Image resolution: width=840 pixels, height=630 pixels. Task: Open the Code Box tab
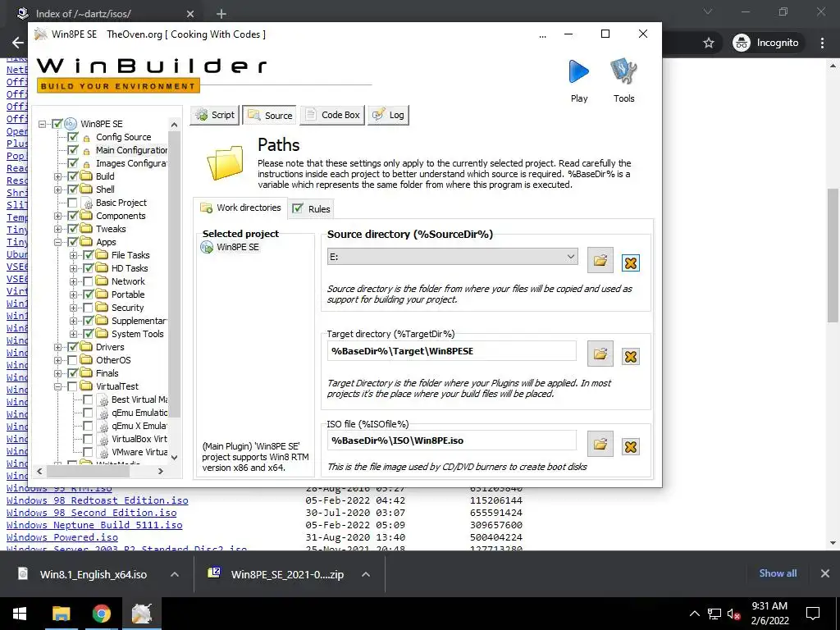coord(333,115)
